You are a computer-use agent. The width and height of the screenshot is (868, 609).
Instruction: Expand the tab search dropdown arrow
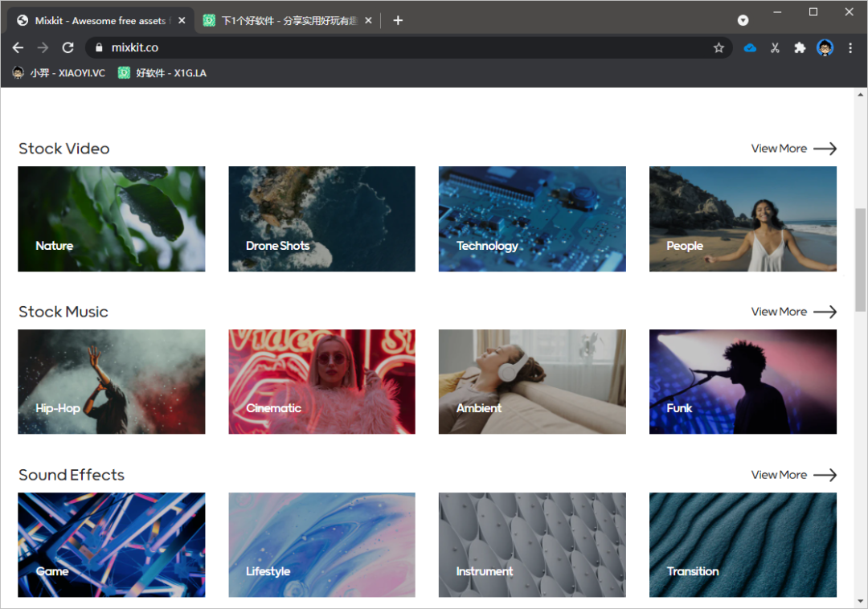coord(743,20)
